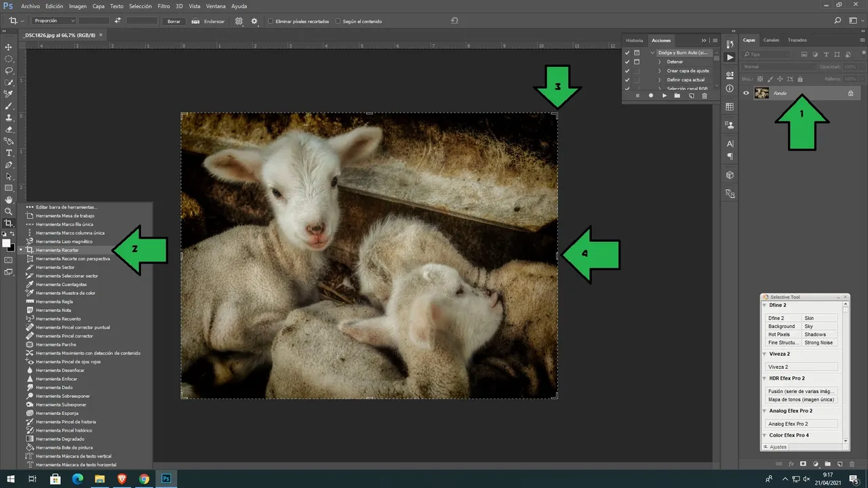Select the Paint Bucket tool in toolbar
868x488 pixels.
pyautogui.click(x=9, y=141)
